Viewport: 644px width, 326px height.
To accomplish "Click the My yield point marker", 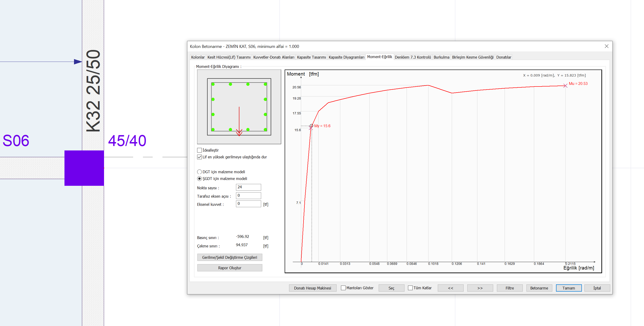I will click(x=311, y=127).
